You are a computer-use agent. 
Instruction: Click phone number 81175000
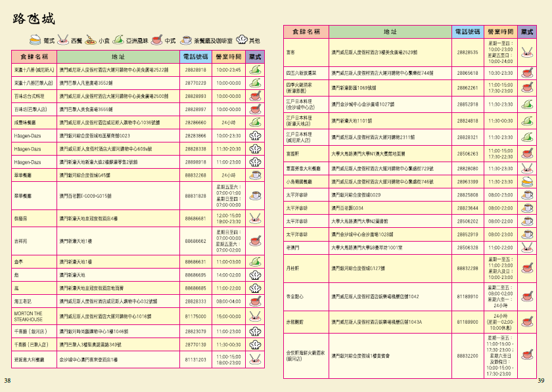[195, 316]
